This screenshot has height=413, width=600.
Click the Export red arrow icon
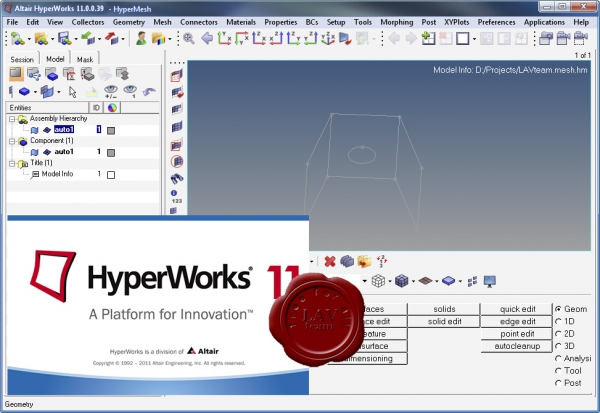point(111,39)
